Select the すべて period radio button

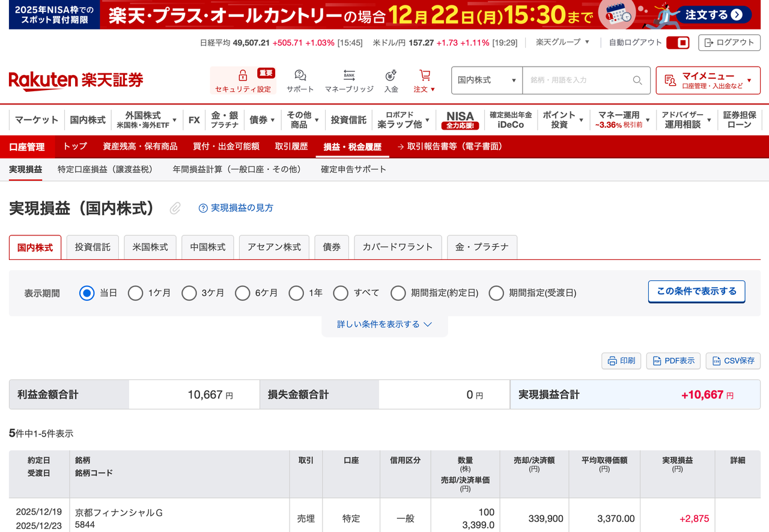click(x=341, y=293)
